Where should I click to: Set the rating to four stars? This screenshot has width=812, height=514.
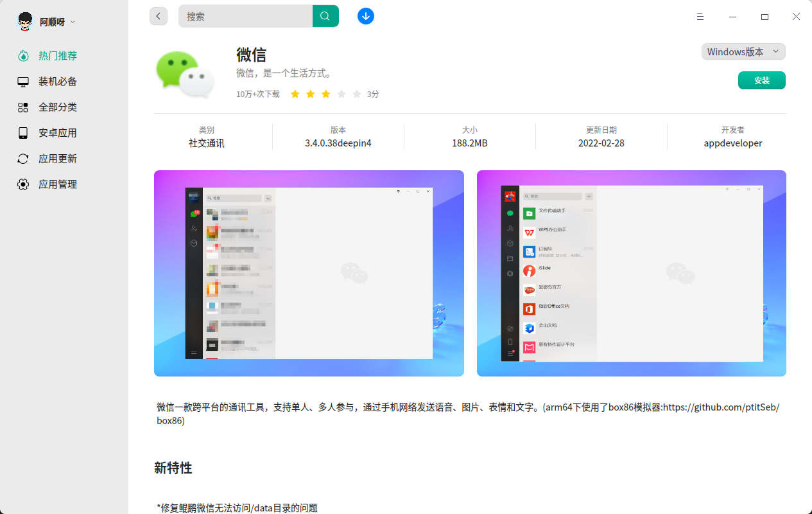pyautogui.click(x=341, y=94)
